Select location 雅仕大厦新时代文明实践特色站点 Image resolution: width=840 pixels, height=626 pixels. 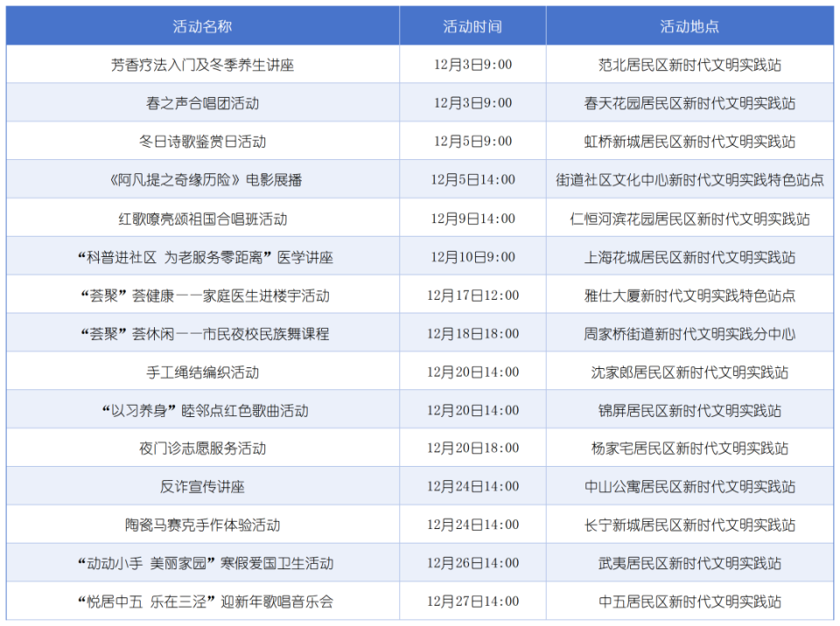(x=689, y=295)
